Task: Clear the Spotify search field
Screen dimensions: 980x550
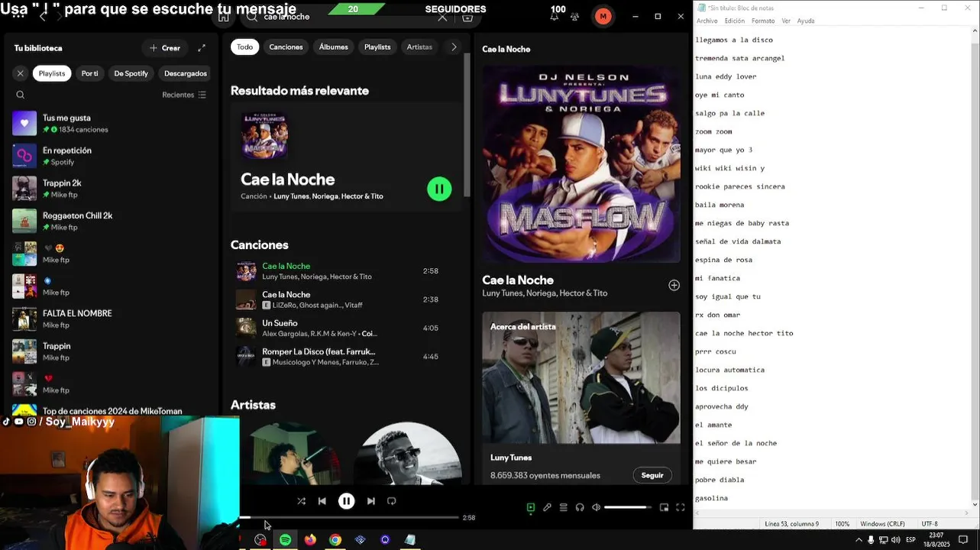Action: [442, 17]
